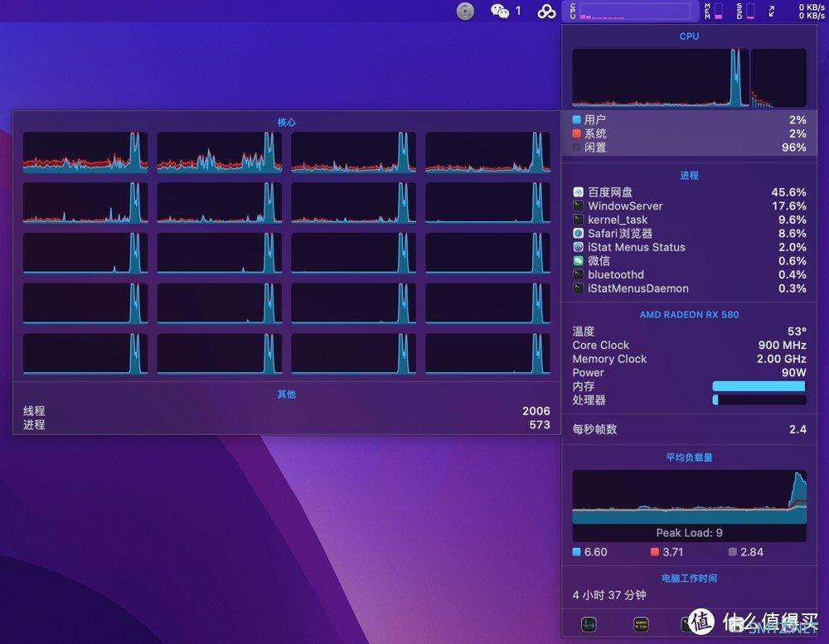Launch Activity Monitor from panel footer
829x644 pixels.
(589, 624)
